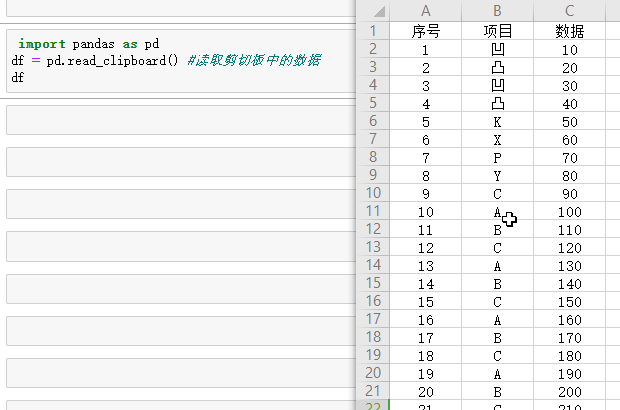This screenshot has width=620, height=410.
Task: Click the Excel select-all corner triangle
Action: click(379, 11)
